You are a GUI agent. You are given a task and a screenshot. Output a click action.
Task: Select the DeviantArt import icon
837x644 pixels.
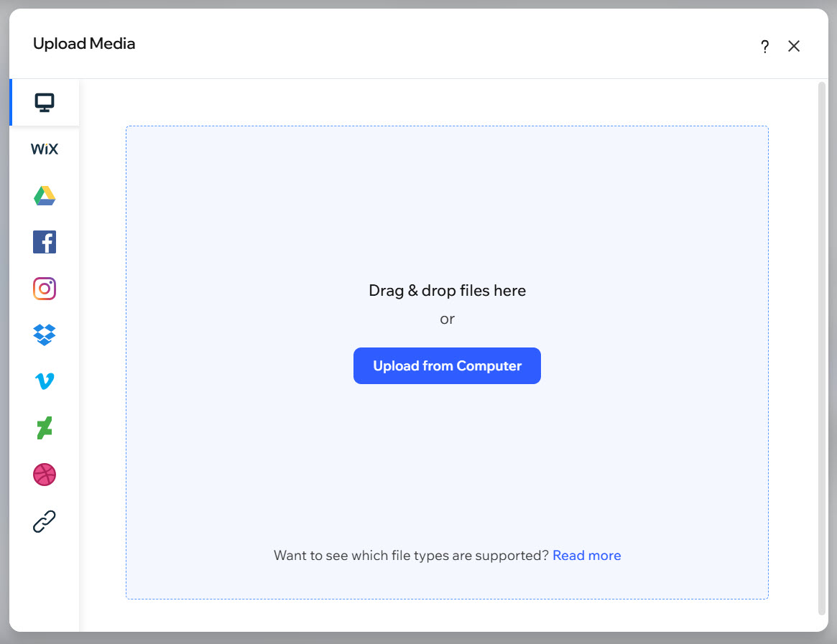[x=44, y=428]
